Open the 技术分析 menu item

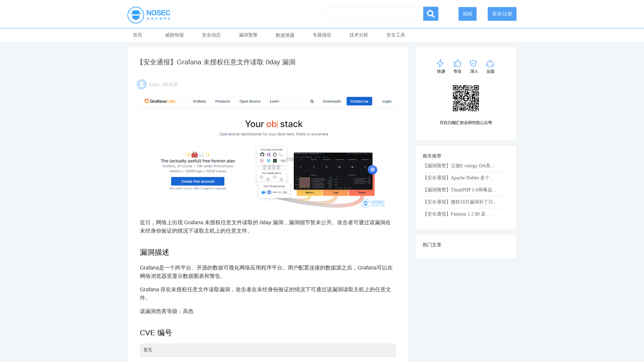click(359, 35)
